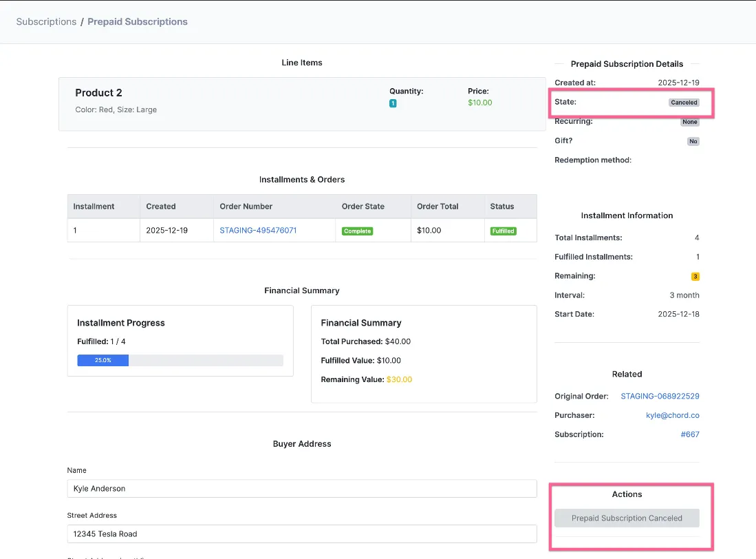Viewport: 756px width, 559px height.
Task: Open the Subscriptions breadcrumb link
Action: [x=46, y=22]
